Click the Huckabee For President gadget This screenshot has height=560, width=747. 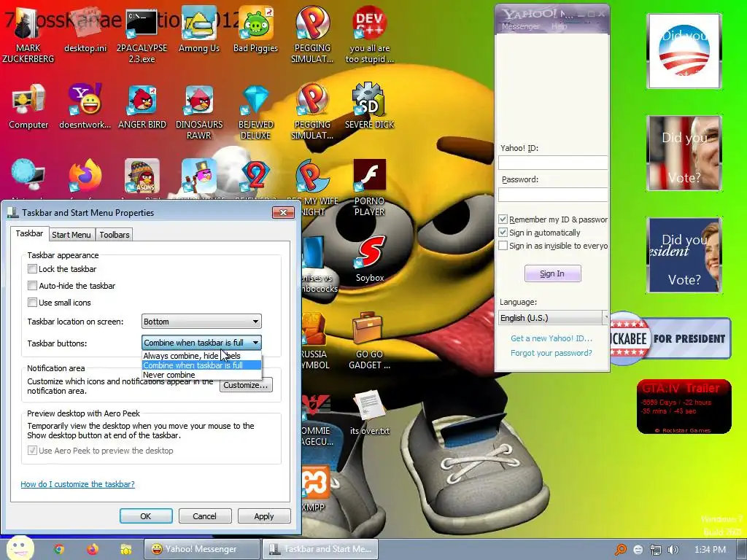tap(670, 338)
